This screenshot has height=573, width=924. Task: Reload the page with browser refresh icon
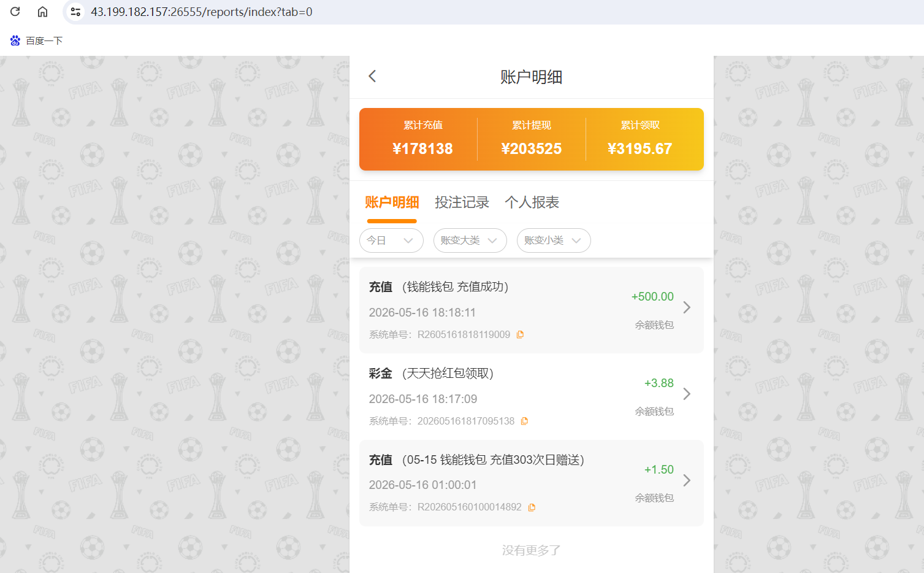point(15,12)
